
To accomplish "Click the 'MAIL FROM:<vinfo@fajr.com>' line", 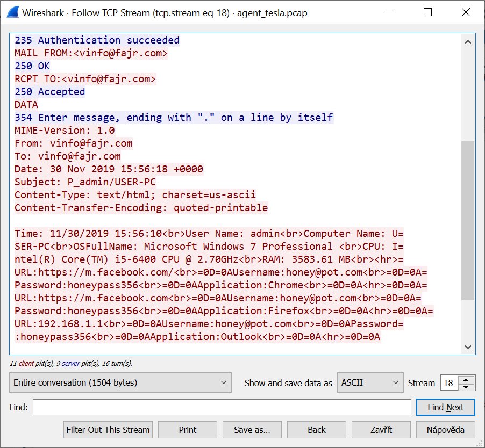I will point(91,53).
